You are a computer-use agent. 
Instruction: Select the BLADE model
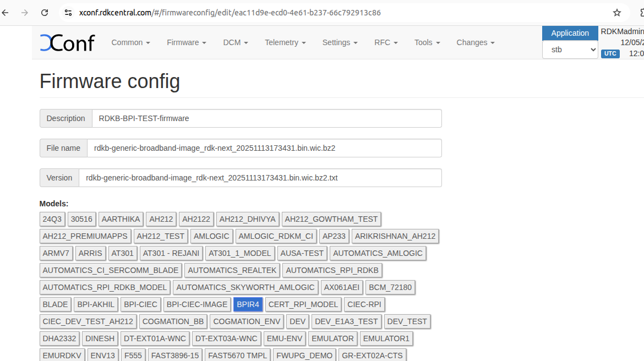(55, 304)
